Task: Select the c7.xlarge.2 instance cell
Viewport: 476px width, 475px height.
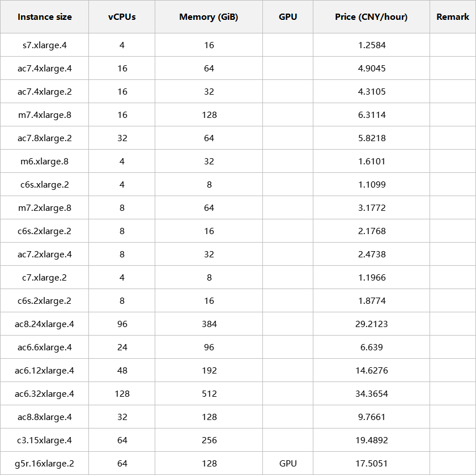Action: [45, 278]
